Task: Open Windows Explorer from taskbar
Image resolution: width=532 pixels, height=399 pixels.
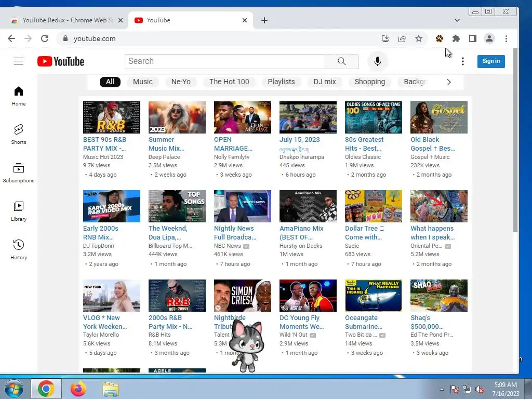Action: (x=111, y=389)
